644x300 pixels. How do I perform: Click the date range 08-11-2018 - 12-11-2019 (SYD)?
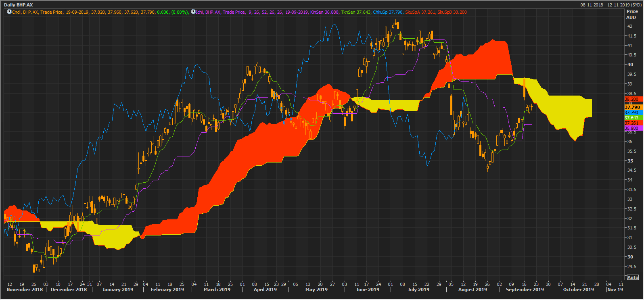coord(611,5)
